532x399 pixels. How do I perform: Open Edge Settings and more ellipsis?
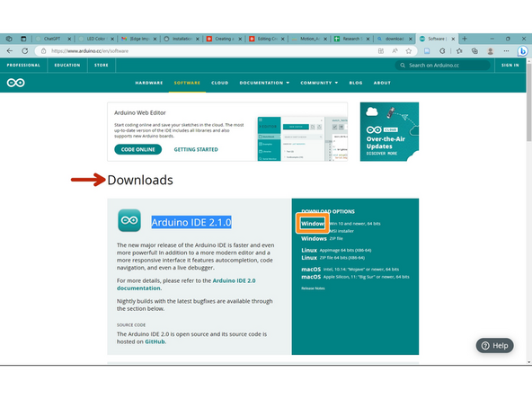pos(506,51)
